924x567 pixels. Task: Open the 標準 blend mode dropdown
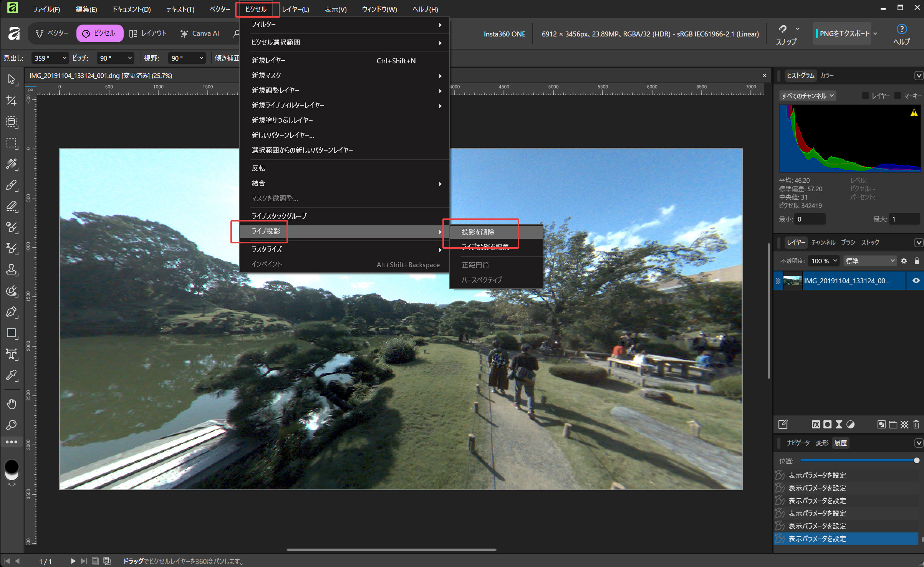pyautogui.click(x=870, y=261)
